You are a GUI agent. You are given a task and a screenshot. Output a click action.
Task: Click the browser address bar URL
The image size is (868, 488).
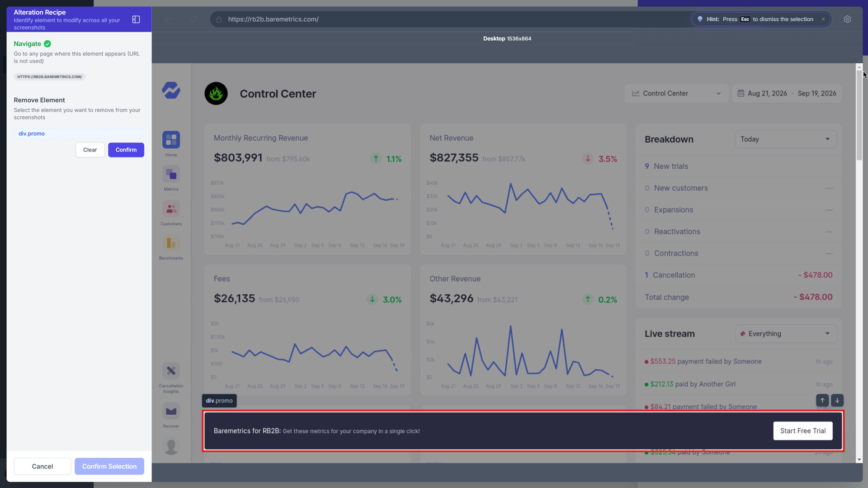(x=273, y=19)
